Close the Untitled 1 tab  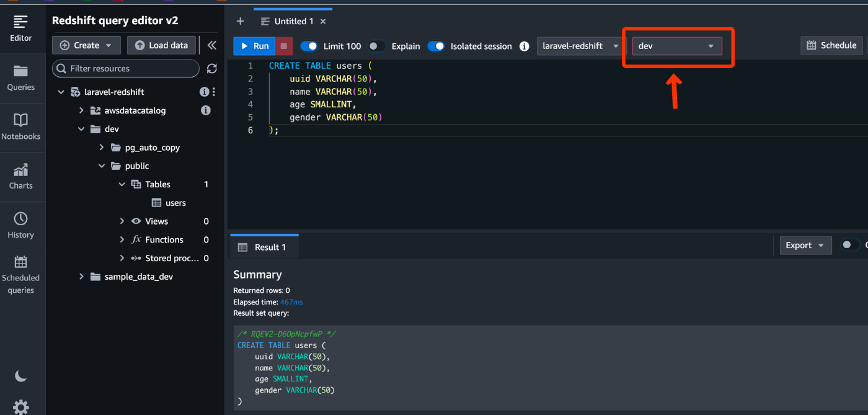click(x=323, y=21)
